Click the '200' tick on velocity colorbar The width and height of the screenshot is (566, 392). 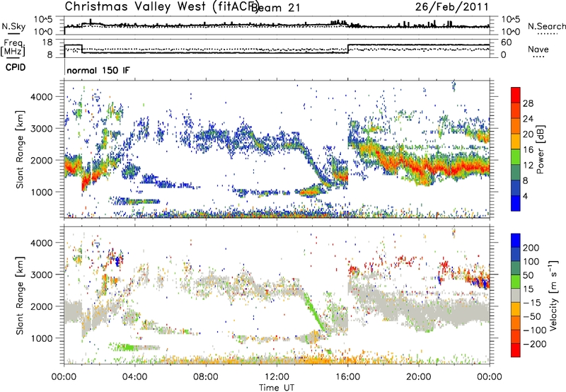531,248
